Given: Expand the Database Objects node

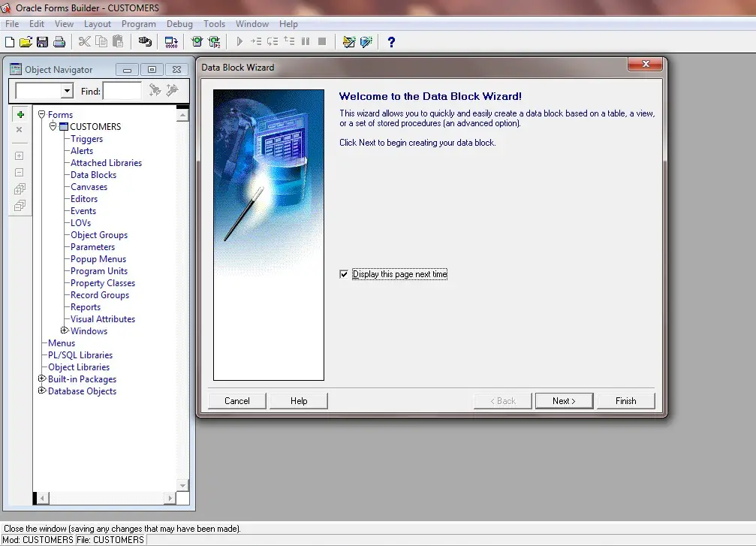Looking at the screenshot, I should pyautogui.click(x=42, y=391).
